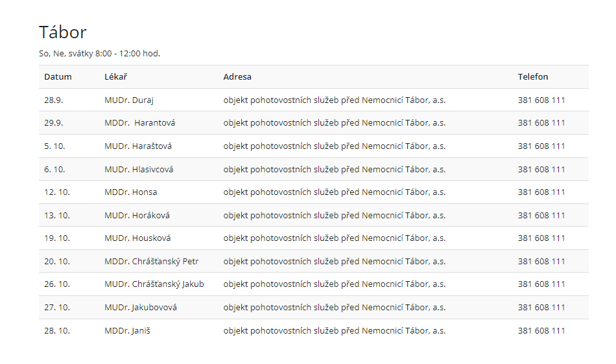Image resolution: width=616 pixels, height=364 pixels.
Task: Select doctor name MUDr. Duraj
Action: [x=128, y=100]
